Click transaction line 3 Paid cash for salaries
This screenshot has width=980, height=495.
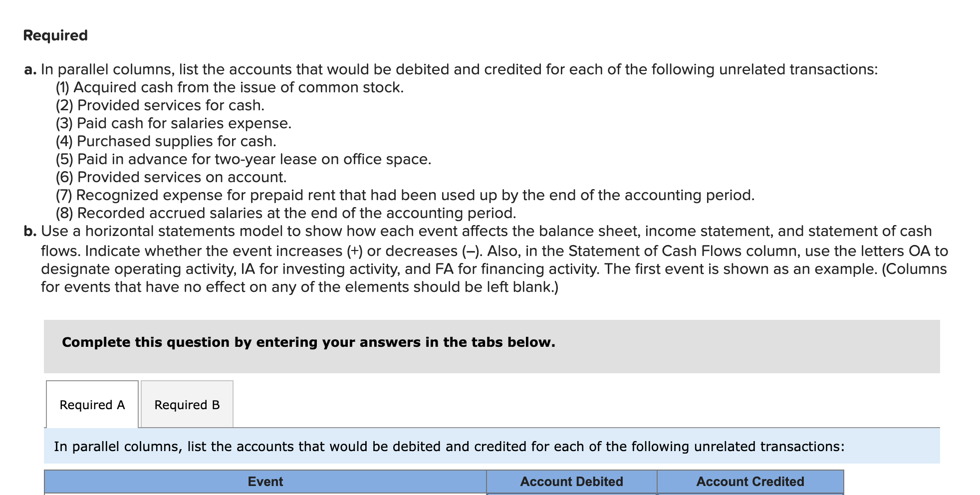[173, 123]
